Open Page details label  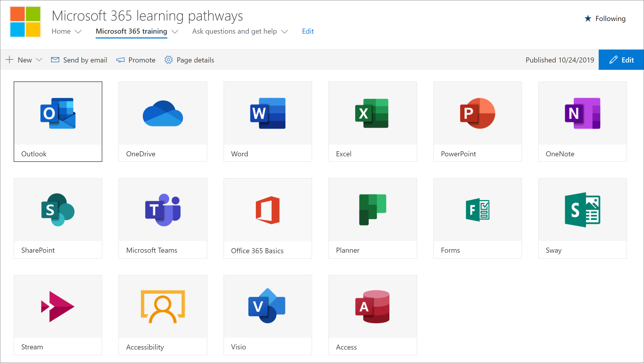coord(195,60)
